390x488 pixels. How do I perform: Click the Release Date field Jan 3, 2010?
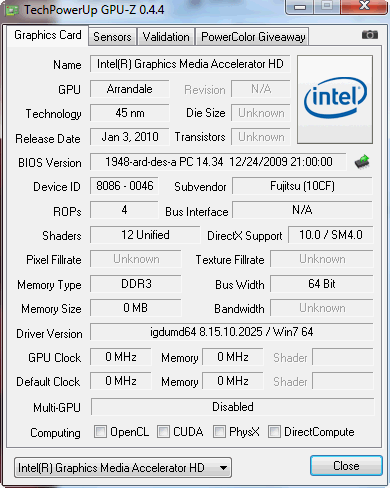[129, 137]
